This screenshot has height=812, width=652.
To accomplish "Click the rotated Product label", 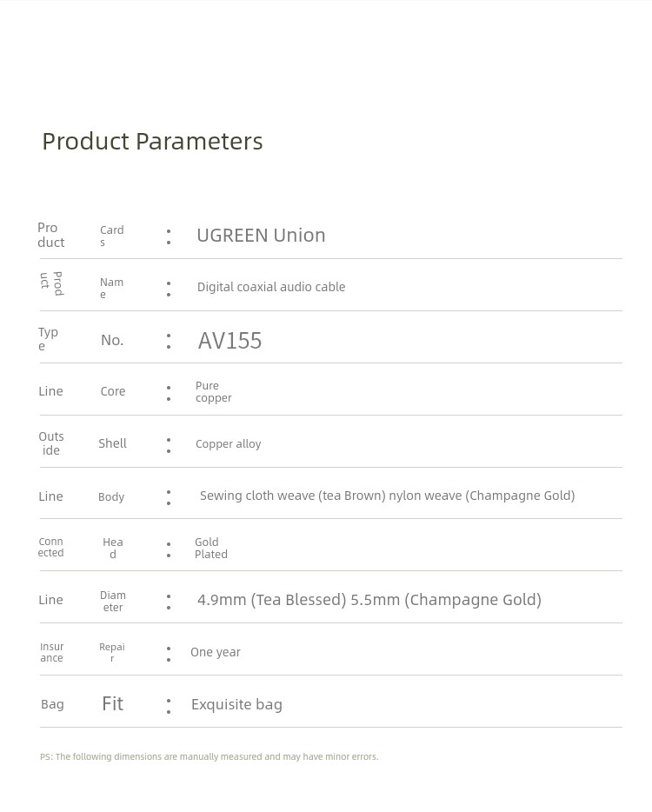I will click(x=51, y=283).
